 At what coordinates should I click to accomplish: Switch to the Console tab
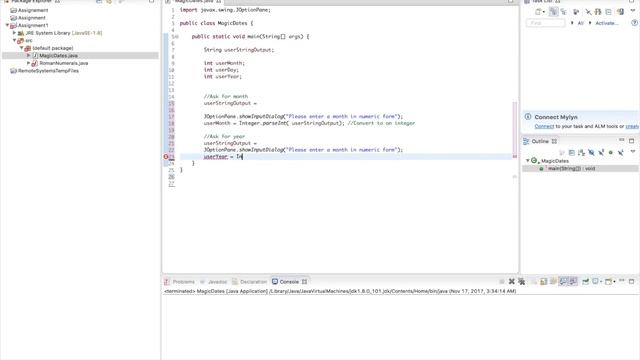point(289,282)
